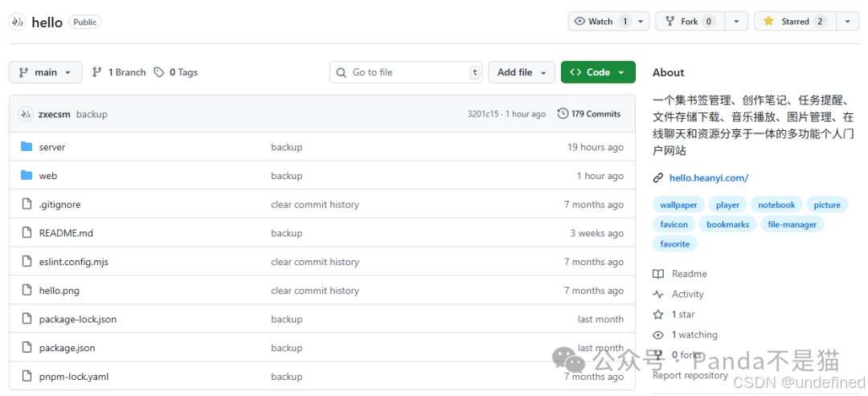Select the bookmarks topic tag

(728, 224)
